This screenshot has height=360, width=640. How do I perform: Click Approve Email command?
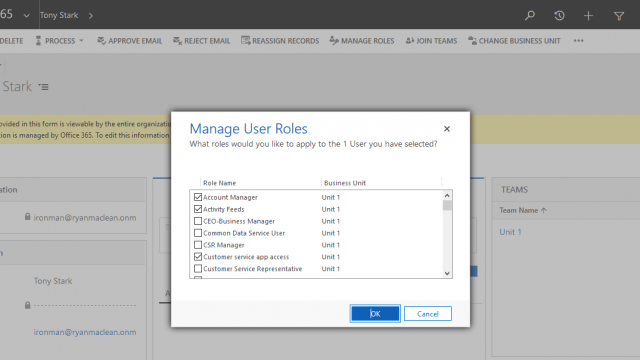[129, 41]
